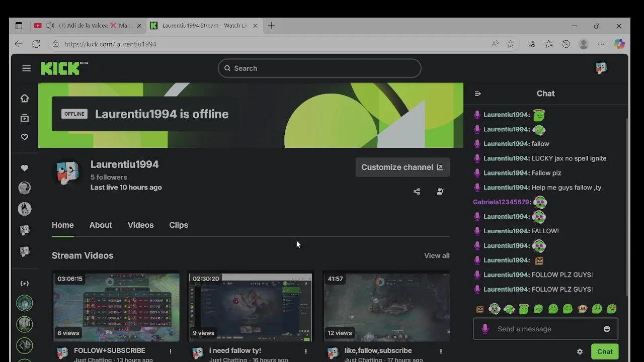This screenshot has height=362, width=644.
Task: Refresh the page in browser
Action: tap(36, 44)
